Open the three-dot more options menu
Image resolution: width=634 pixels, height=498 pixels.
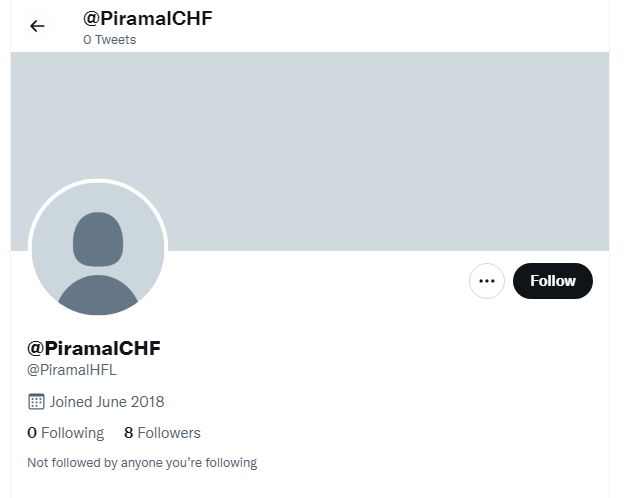487,281
